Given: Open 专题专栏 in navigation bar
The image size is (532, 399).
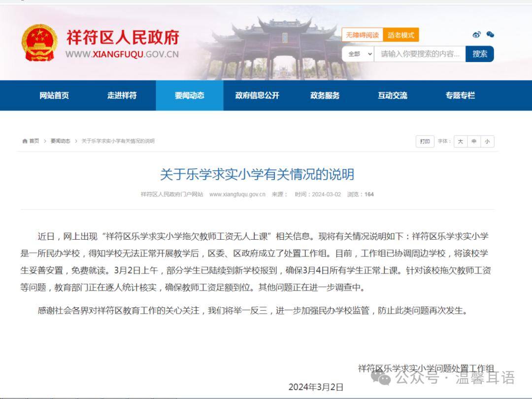Looking at the screenshot, I should coord(460,96).
